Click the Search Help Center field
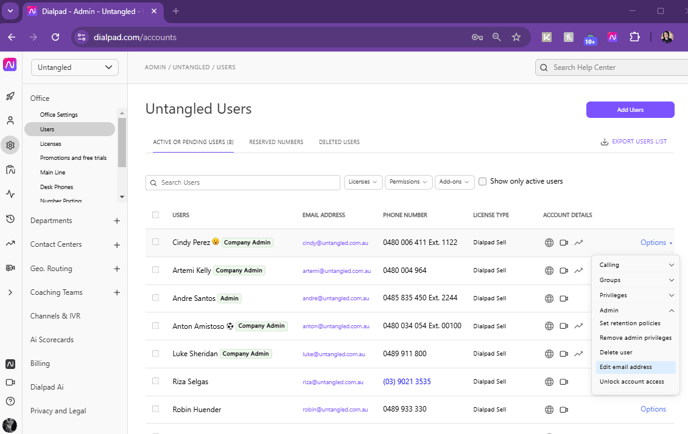The height and width of the screenshot is (434, 688). (x=611, y=68)
